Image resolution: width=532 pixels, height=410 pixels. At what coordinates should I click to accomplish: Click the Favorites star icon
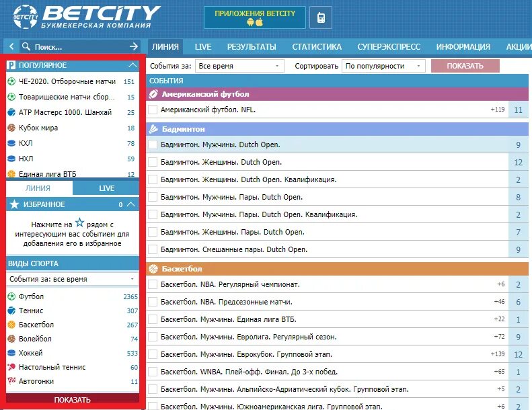(x=14, y=204)
